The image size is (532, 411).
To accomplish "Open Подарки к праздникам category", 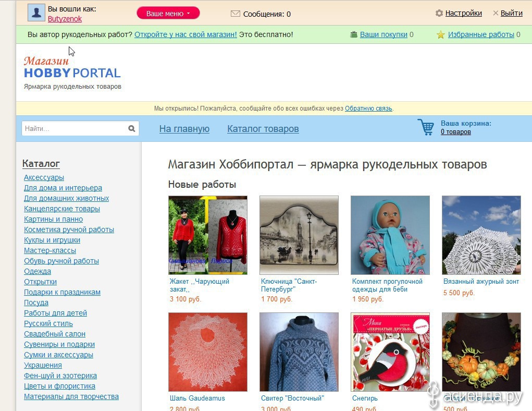I will [x=62, y=292].
